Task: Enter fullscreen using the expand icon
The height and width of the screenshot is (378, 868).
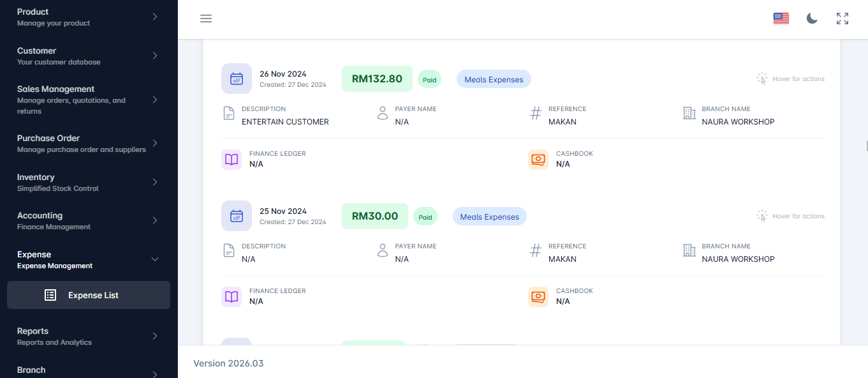Action: [x=842, y=19]
